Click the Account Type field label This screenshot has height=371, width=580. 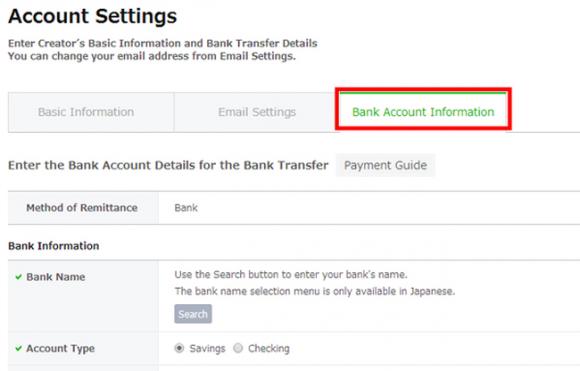(x=60, y=348)
